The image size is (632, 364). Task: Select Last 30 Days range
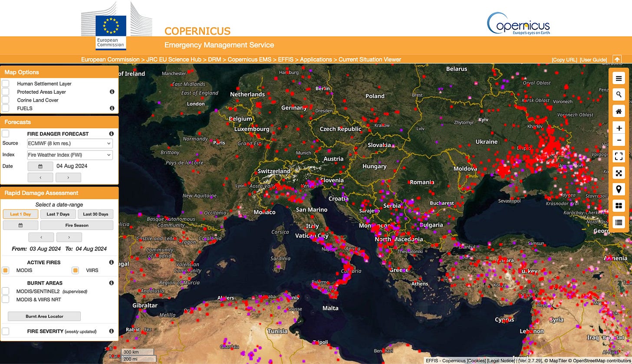click(x=95, y=214)
